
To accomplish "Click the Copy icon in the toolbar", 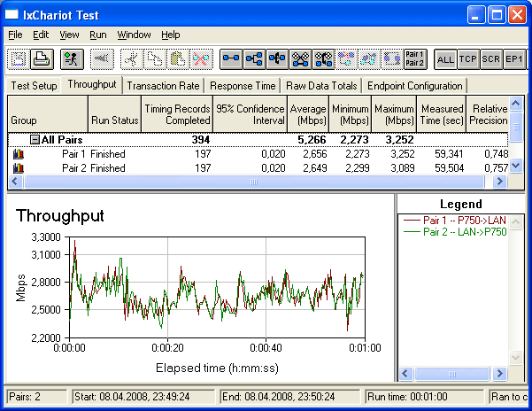I will (154, 58).
